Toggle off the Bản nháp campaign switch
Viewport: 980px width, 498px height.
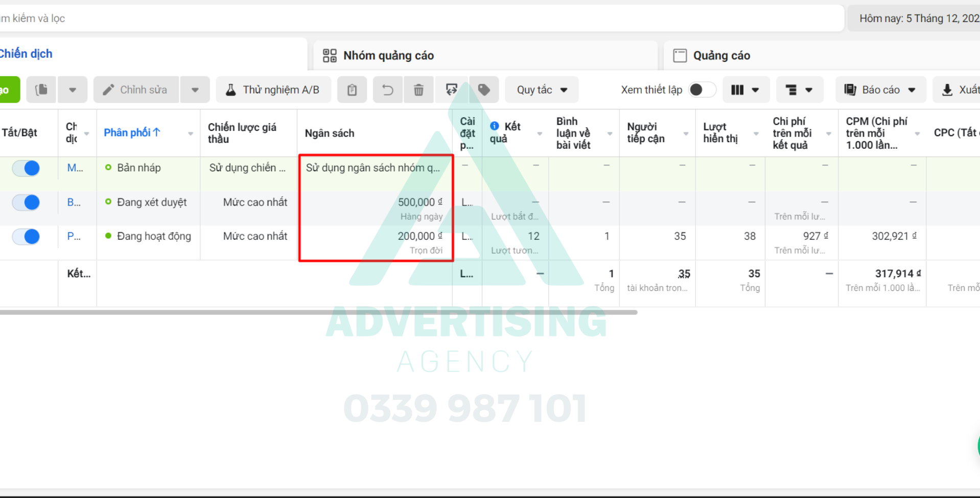point(27,168)
